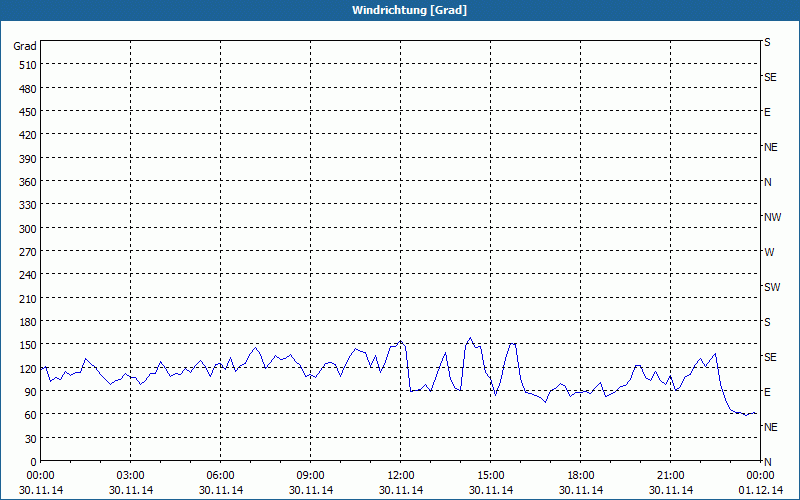The image size is (800, 500).
Task: Click the N compass label level with 360
Action: (768, 182)
